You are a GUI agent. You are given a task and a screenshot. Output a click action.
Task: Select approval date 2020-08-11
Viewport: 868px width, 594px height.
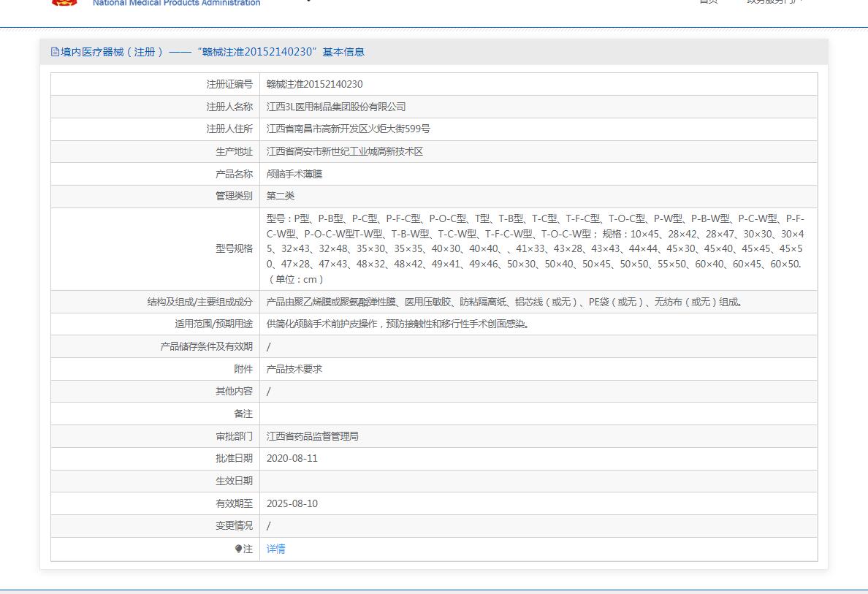[292, 458]
